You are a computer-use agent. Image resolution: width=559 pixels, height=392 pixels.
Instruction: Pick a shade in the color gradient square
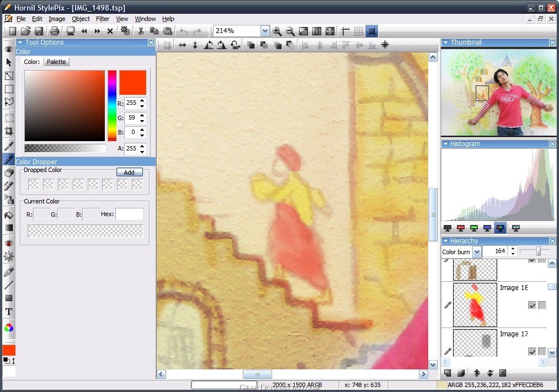coord(65,105)
